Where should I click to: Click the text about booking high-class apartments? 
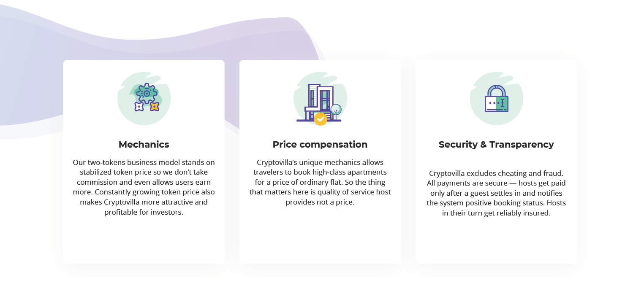320,182
